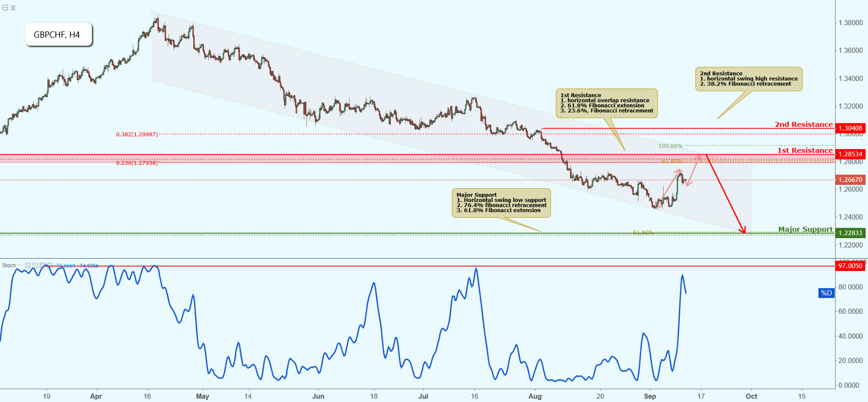Click the Jul date on time axis
868x402 pixels.
click(x=423, y=396)
